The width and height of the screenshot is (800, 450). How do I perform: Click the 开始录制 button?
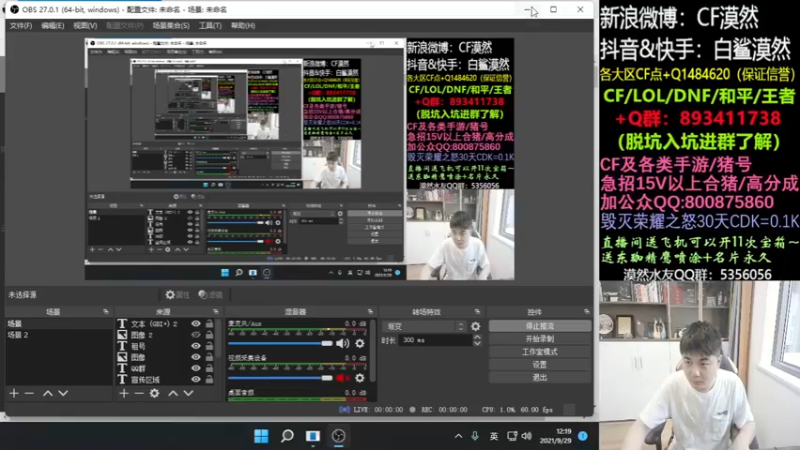pos(540,339)
